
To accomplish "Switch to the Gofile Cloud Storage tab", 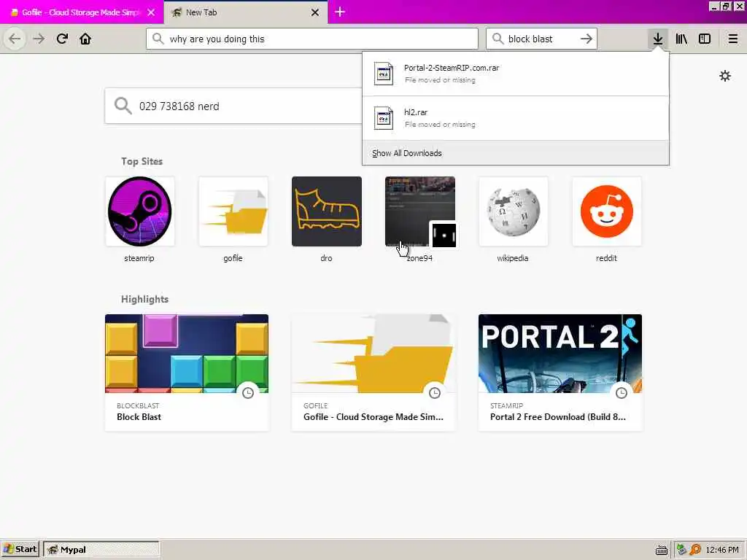I will click(81, 12).
